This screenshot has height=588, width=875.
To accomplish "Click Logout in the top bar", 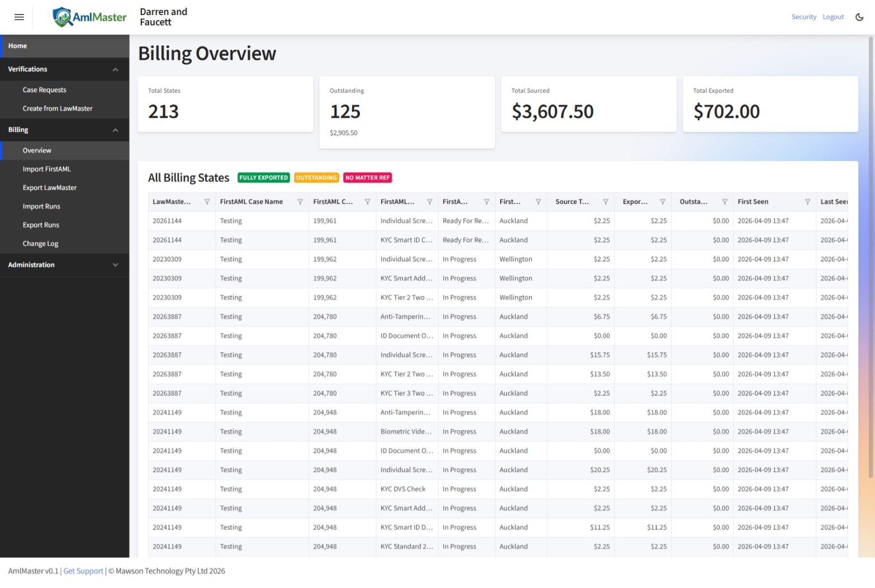I will [x=833, y=17].
